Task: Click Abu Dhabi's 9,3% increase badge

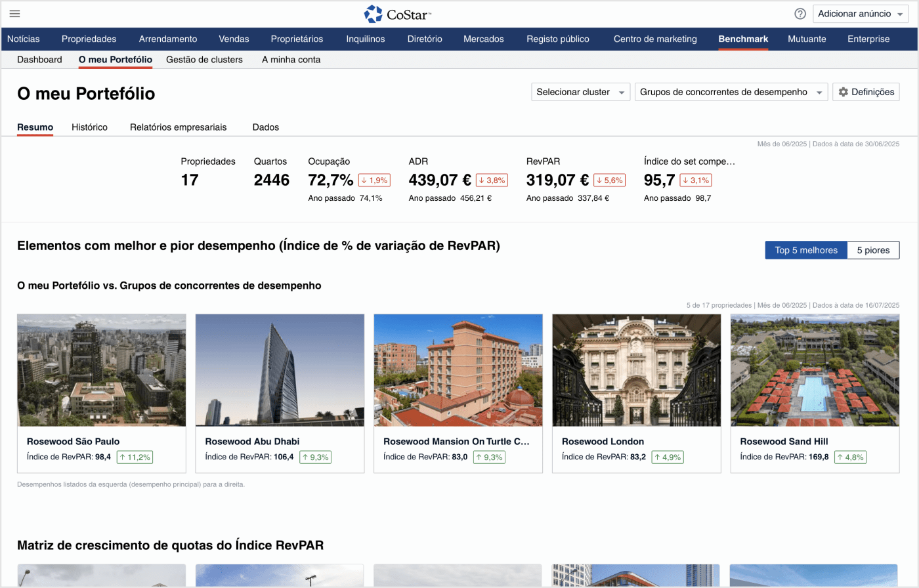Action: (x=315, y=457)
